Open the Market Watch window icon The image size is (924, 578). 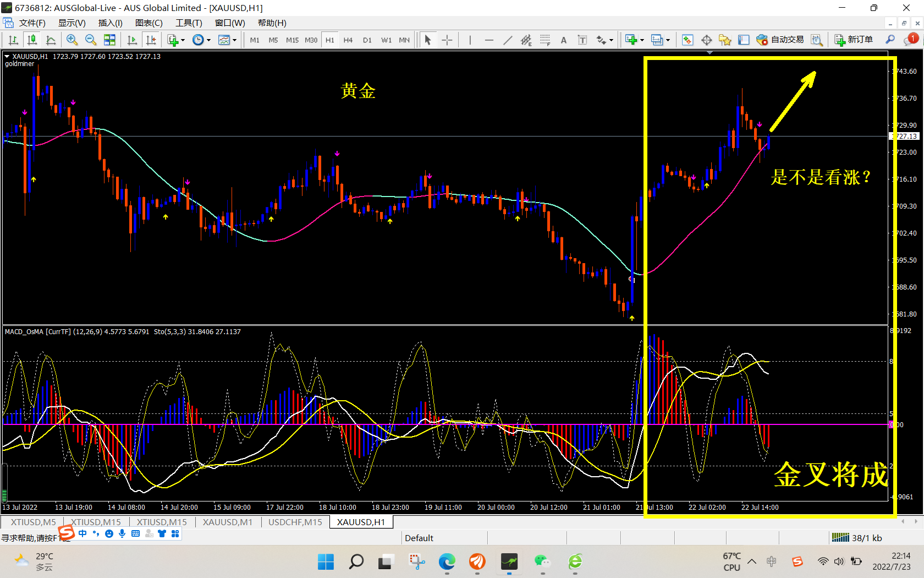click(x=687, y=40)
